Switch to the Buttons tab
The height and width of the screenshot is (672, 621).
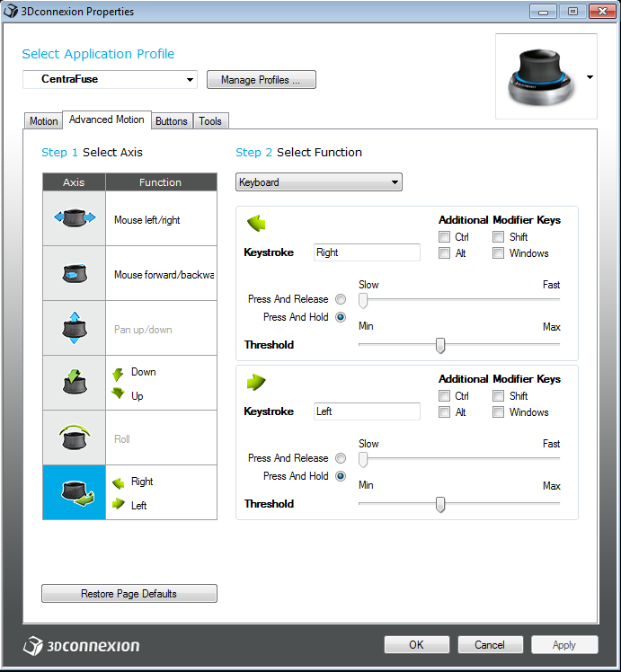(172, 121)
